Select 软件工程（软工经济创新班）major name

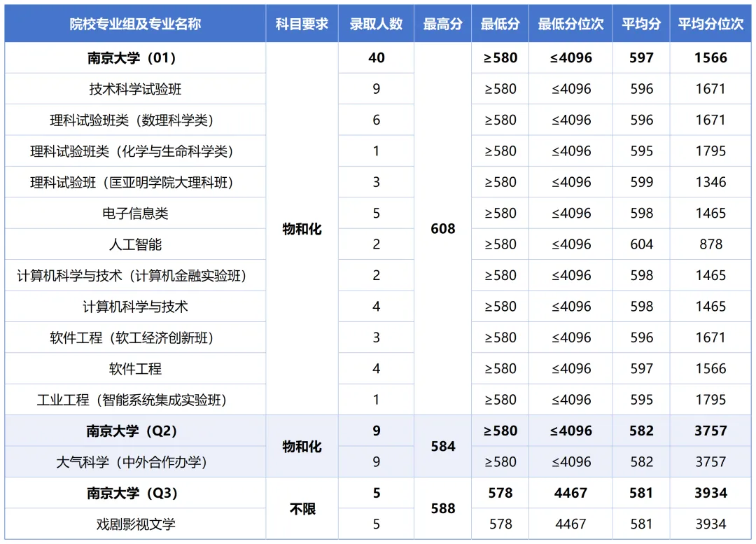(x=135, y=337)
